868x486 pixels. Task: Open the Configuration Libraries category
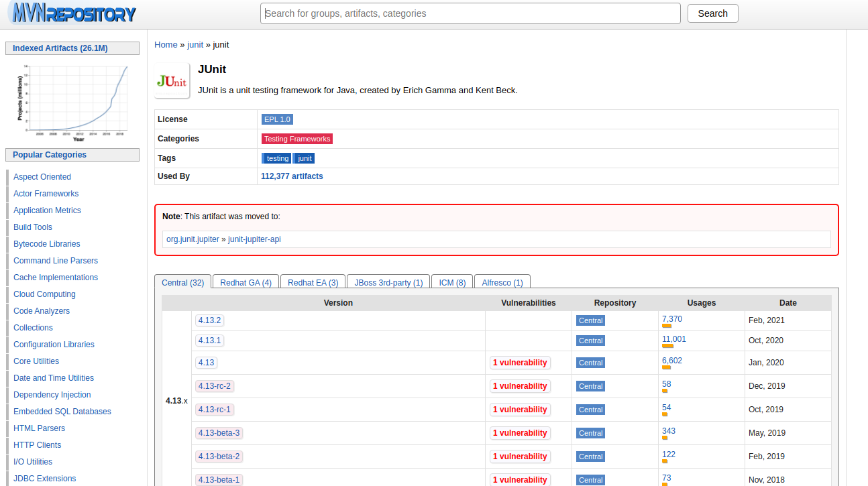tap(54, 345)
